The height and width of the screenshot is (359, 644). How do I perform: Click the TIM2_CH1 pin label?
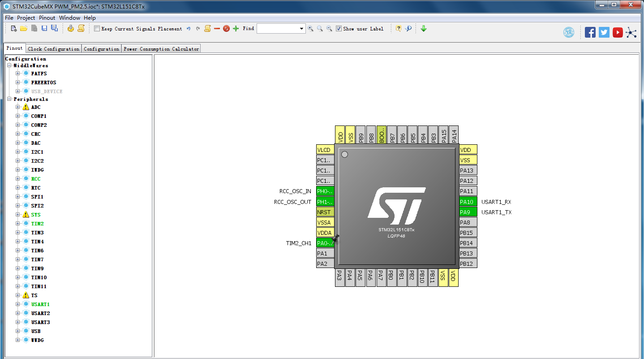pyautogui.click(x=299, y=243)
